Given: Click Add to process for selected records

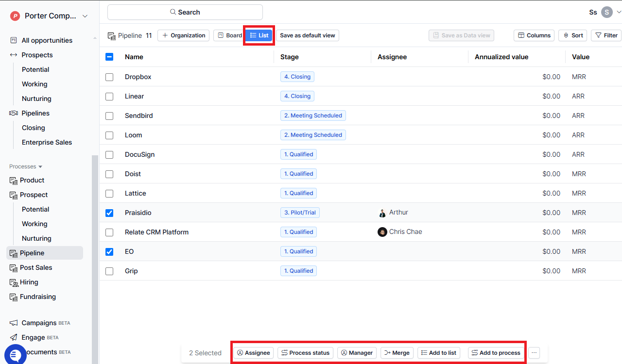Looking at the screenshot, I should pos(496,353).
